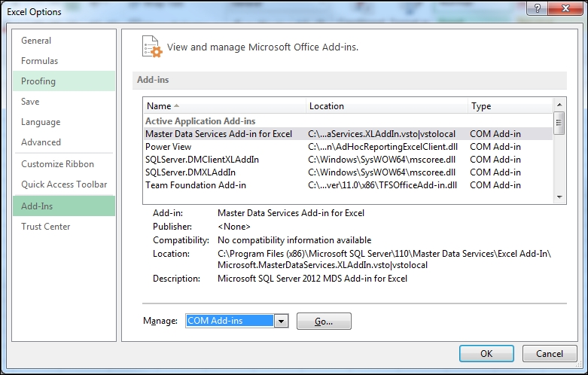The width and height of the screenshot is (588, 375).
Task: Open the Formulas options category
Action: [64, 61]
